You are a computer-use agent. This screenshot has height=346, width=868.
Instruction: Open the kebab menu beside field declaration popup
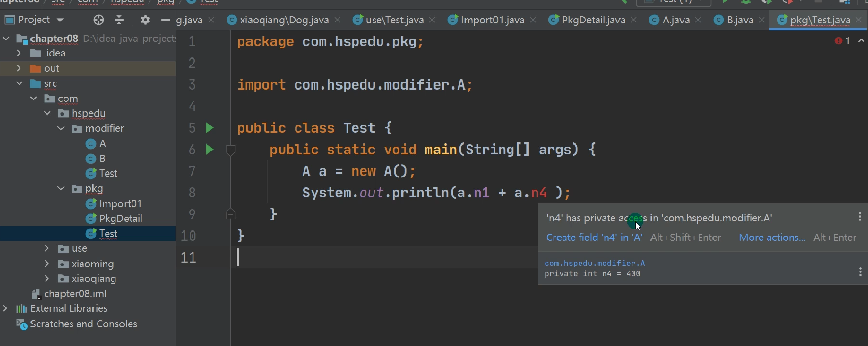pos(860,272)
